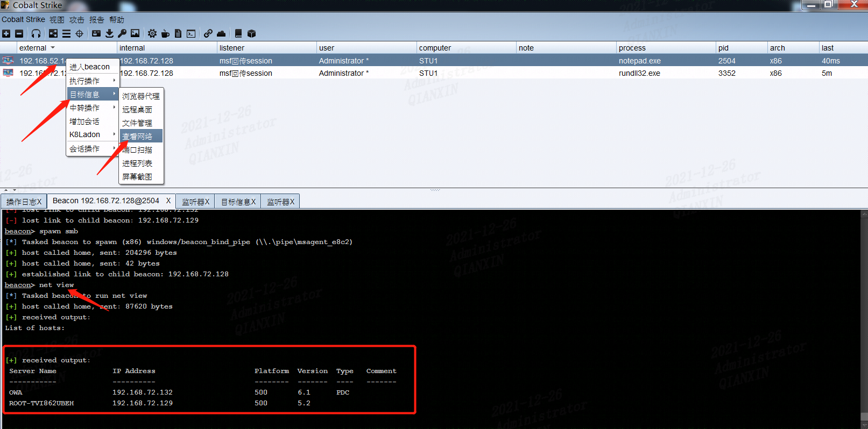The width and height of the screenshot is (868, 429).
Task: Click the terminal scripted web delivery icon
Action: click(191, 33)
